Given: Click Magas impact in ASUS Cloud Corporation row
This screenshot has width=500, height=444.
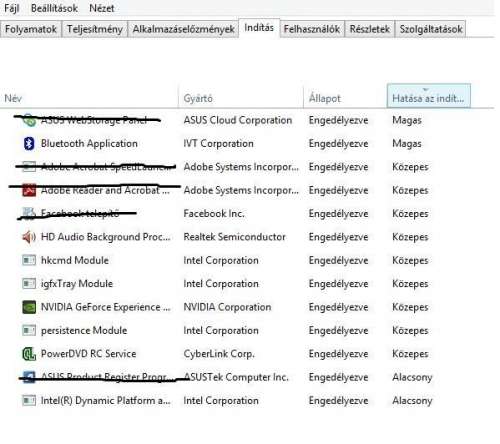Looking at the screenshot, I should point(407,120).
